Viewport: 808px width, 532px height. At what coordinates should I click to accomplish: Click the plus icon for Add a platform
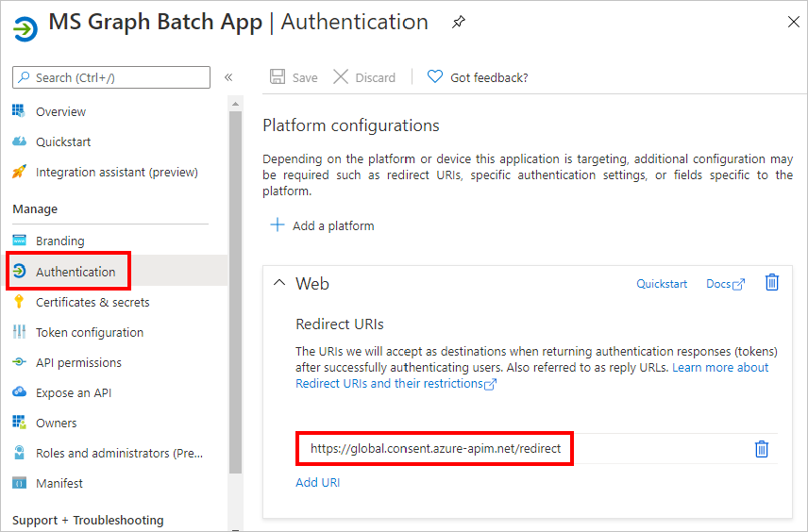278,225
